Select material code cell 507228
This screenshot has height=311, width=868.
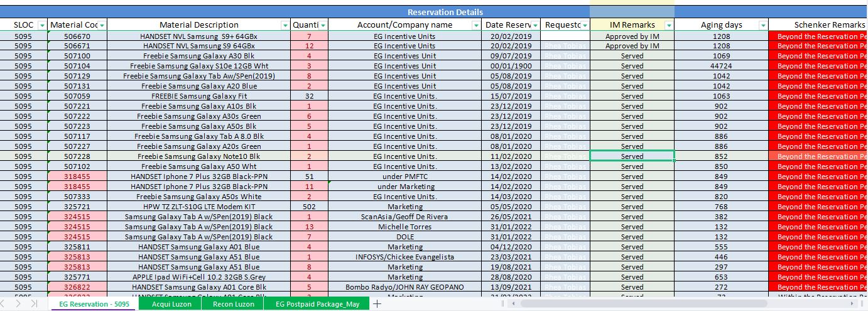(77, 156)
